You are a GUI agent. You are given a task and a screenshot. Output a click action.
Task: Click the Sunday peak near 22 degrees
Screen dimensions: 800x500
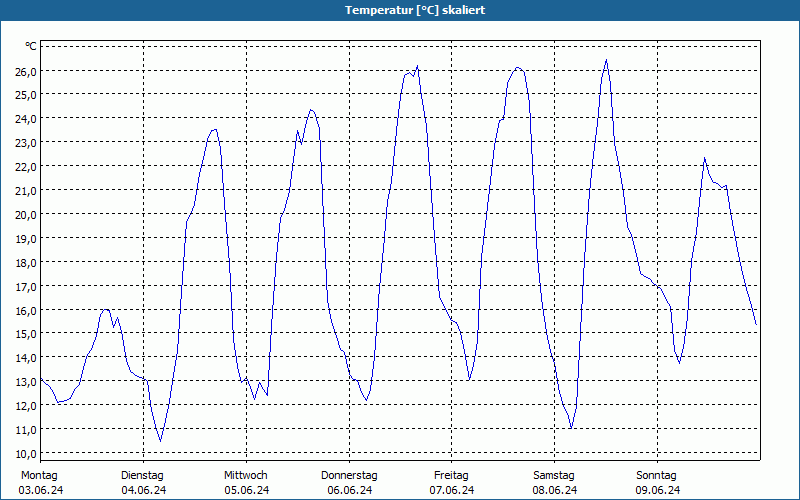(705, 158)
